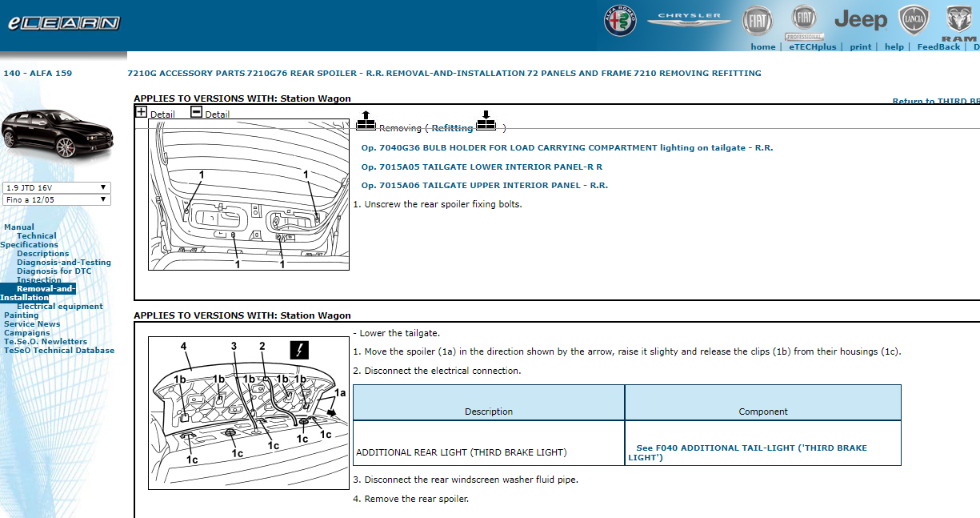Select the Jeep brand logo
980x518 pixels.
[861, 20]
